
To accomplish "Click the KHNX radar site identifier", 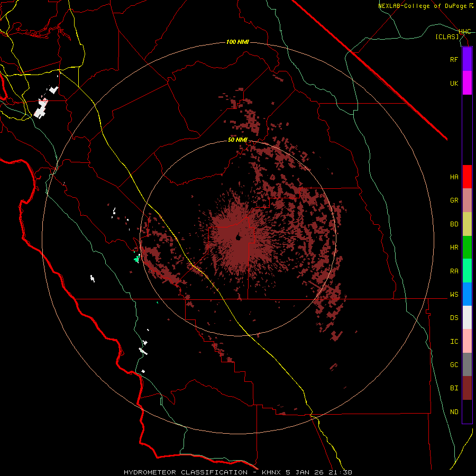I will [272, 472].
